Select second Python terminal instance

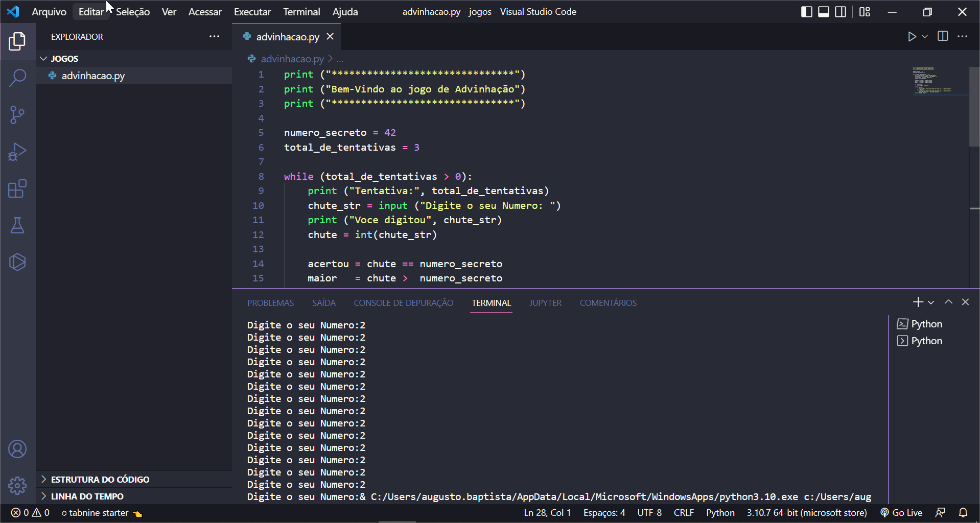point(920,341)
